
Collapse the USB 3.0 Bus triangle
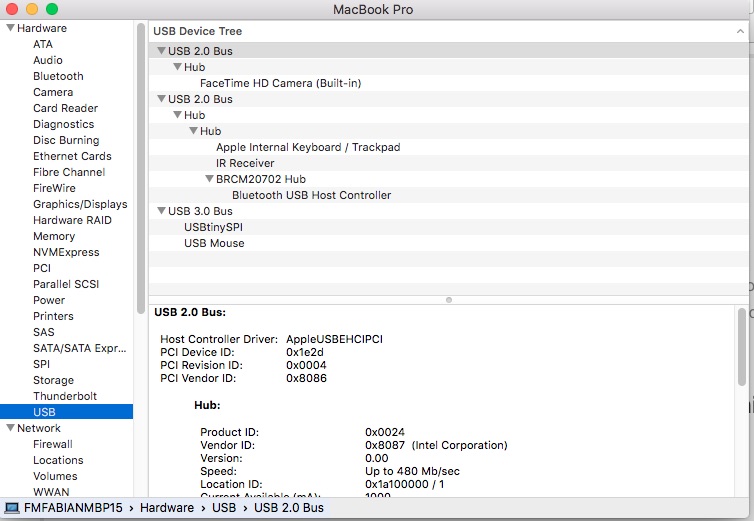pos(162,211)
